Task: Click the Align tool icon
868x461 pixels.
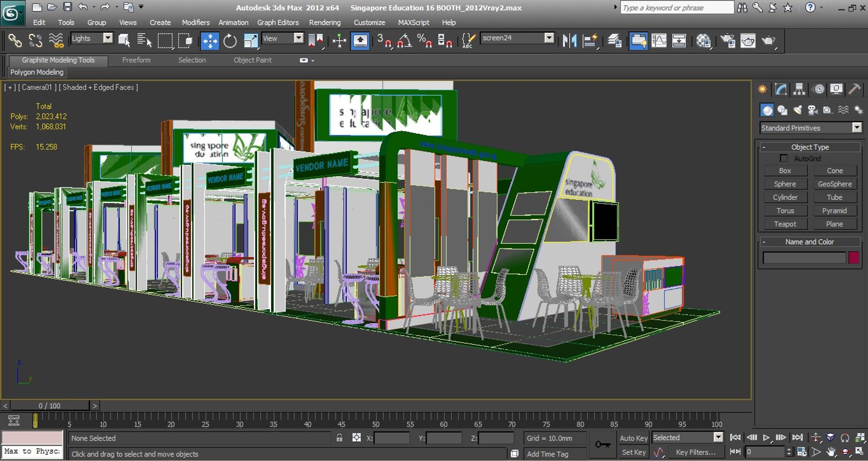Action: click(590, 41)
